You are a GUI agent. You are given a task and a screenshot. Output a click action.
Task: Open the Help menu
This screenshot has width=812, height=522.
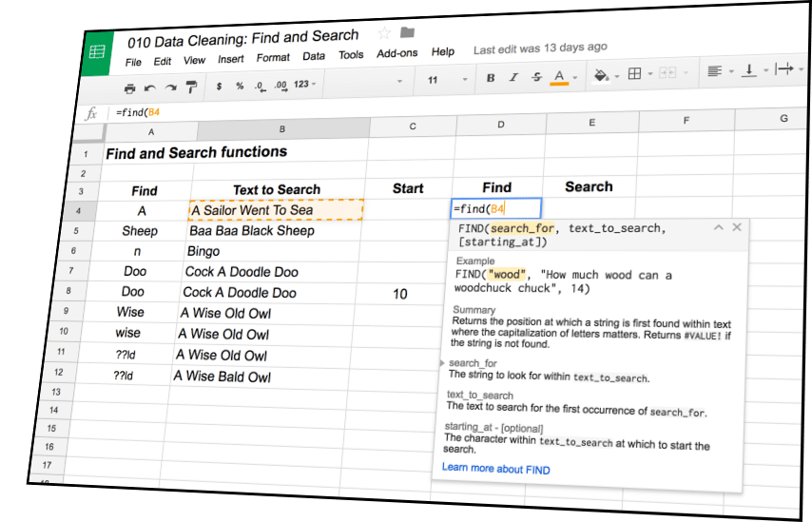point(443,51)
